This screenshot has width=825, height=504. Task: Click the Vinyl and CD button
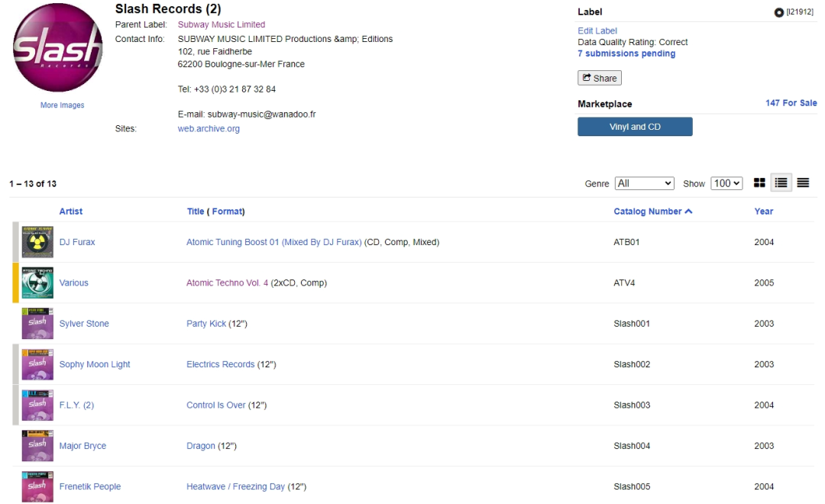(x=635, y=127)
